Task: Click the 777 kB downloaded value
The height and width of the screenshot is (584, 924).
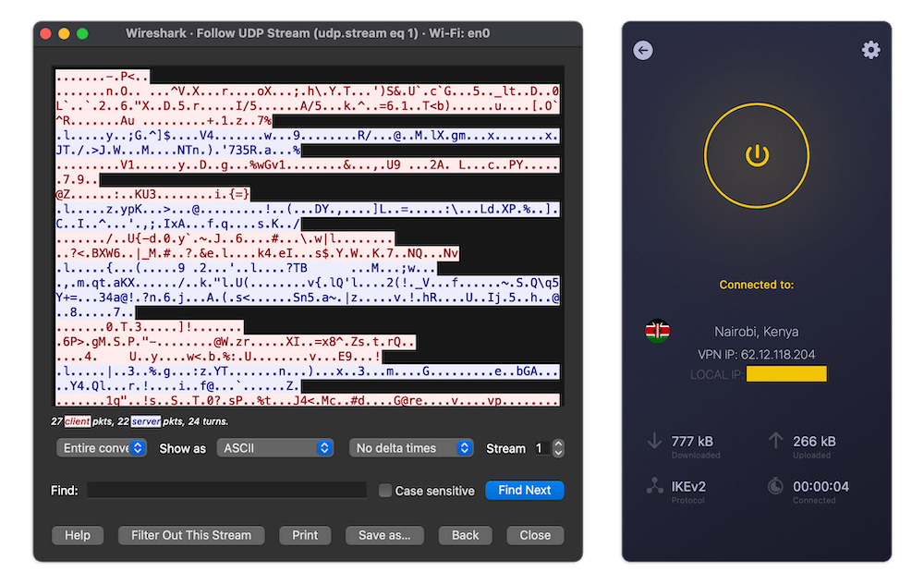Action: pos(692,442)
